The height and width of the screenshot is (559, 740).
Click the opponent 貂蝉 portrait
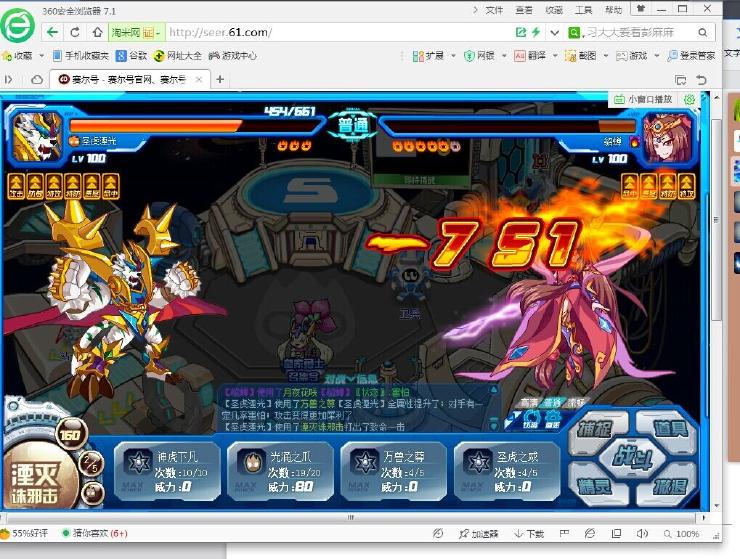668,137
